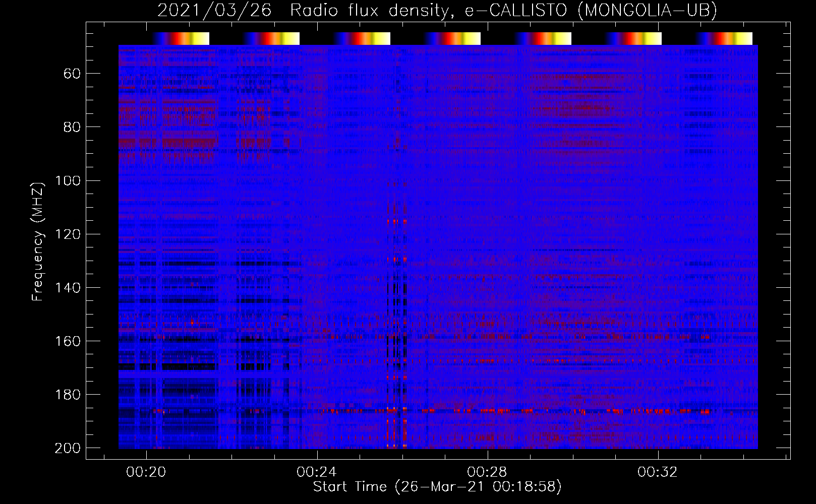Click the plot title mentioning MONGOLIA-UB
The height and width of the screenshot is (504, 816).
437,10
